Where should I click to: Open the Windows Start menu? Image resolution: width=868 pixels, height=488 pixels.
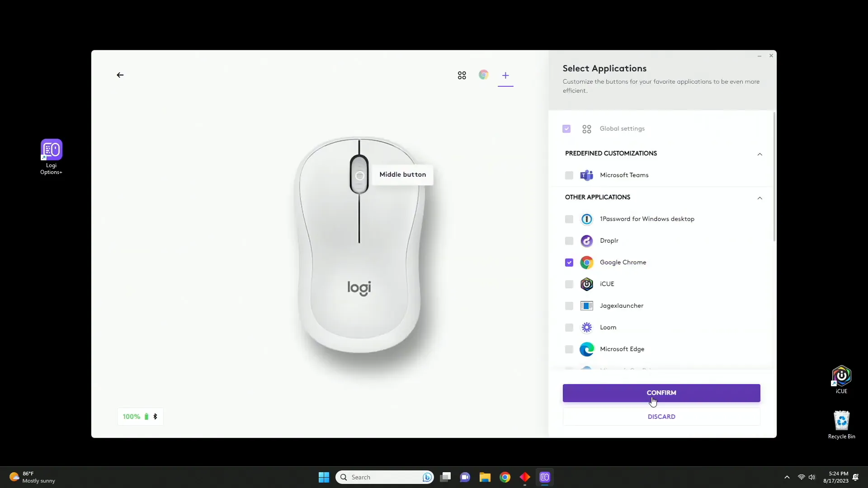click(x=324, y=477)
